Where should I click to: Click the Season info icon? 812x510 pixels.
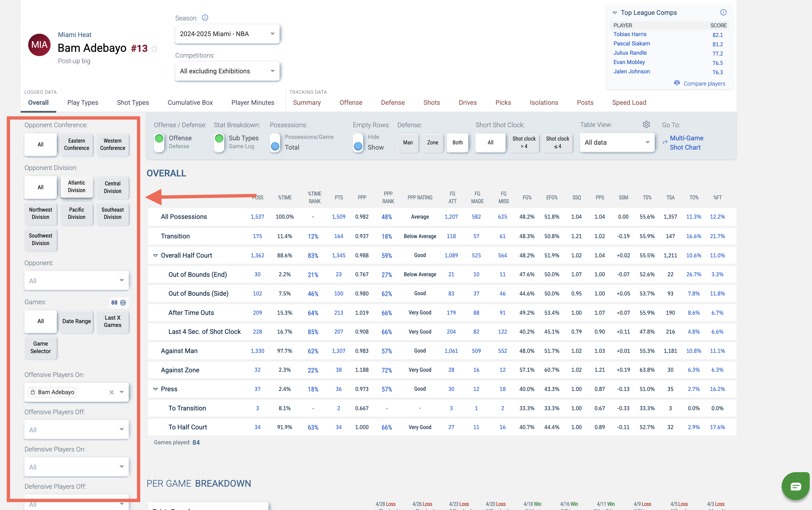[x=205, y=18]
